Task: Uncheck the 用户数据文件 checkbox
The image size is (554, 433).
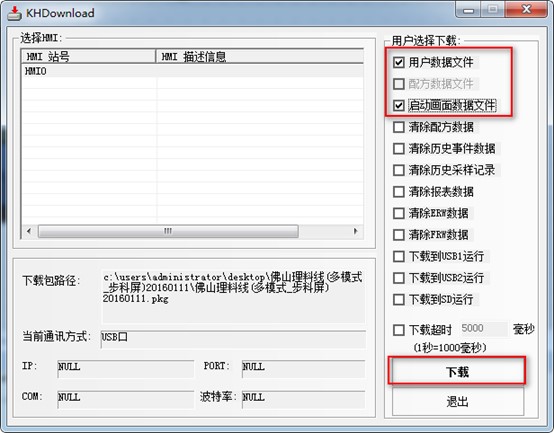Action: (x=399, y=63)
